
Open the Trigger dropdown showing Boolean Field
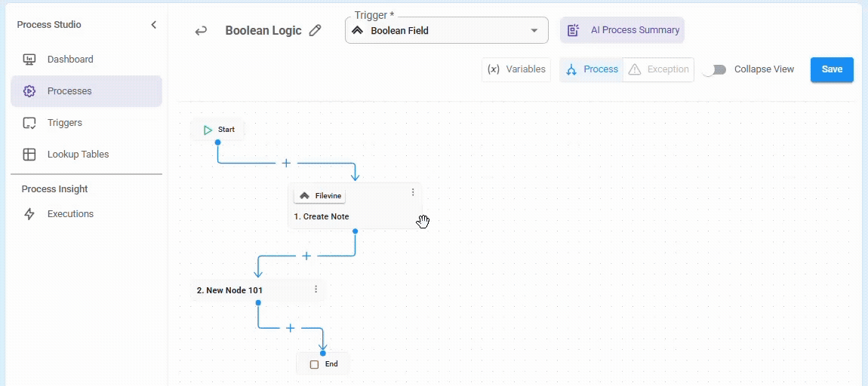[446, 31]
